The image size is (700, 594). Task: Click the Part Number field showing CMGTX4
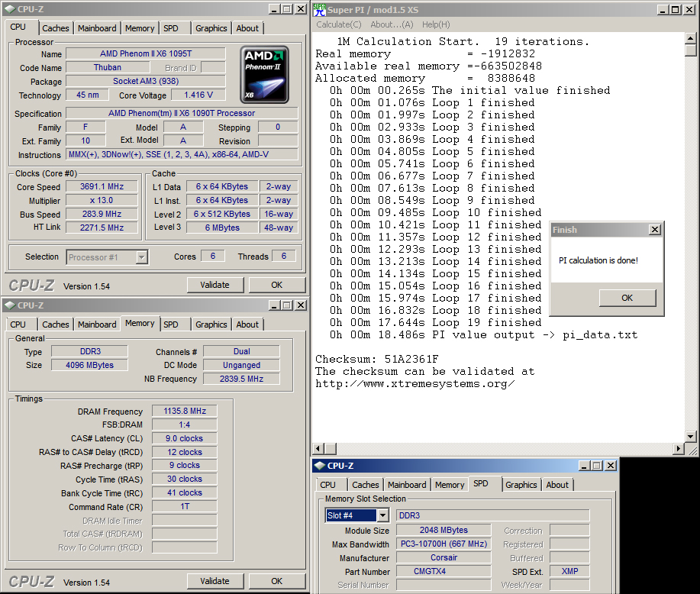[x=443, y=571]
